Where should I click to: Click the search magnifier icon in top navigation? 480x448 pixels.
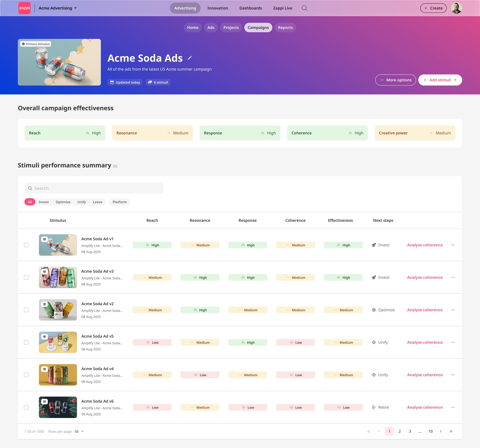tap(305, 8)
